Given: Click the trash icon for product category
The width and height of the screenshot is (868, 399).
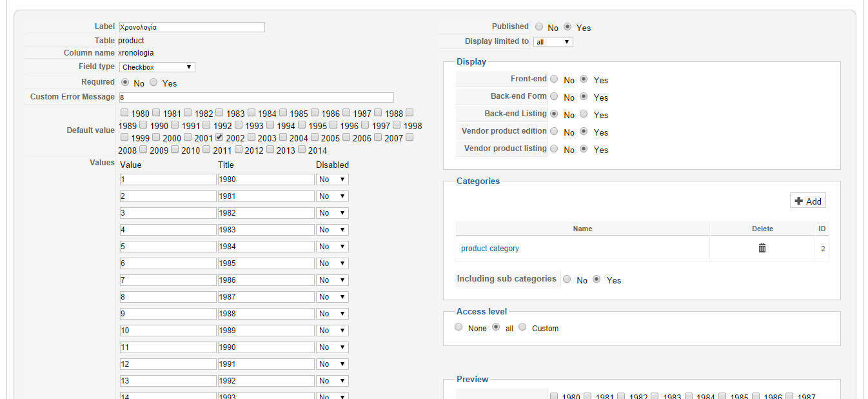Looking at the screenshot, I should pyautogui.click(x=762, y=248).
